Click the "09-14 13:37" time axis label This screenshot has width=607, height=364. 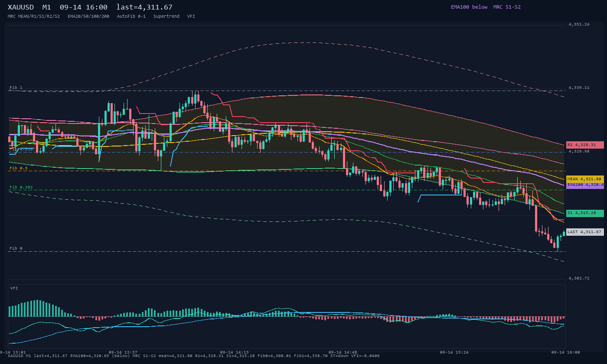coord(123,352)
